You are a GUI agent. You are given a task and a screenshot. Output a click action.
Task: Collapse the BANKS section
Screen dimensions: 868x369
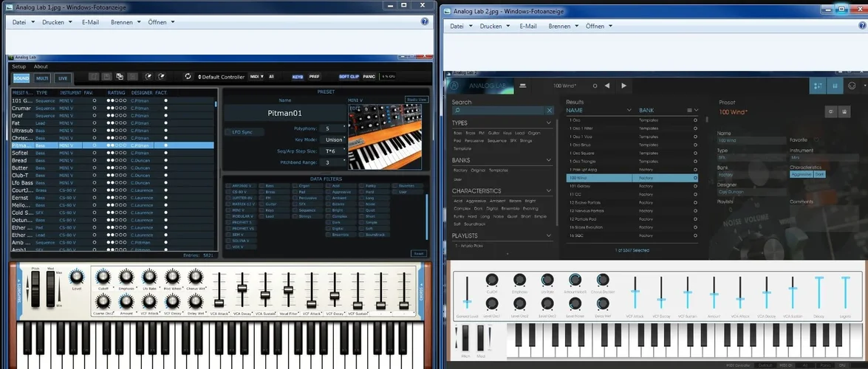(x=549, y=160)
